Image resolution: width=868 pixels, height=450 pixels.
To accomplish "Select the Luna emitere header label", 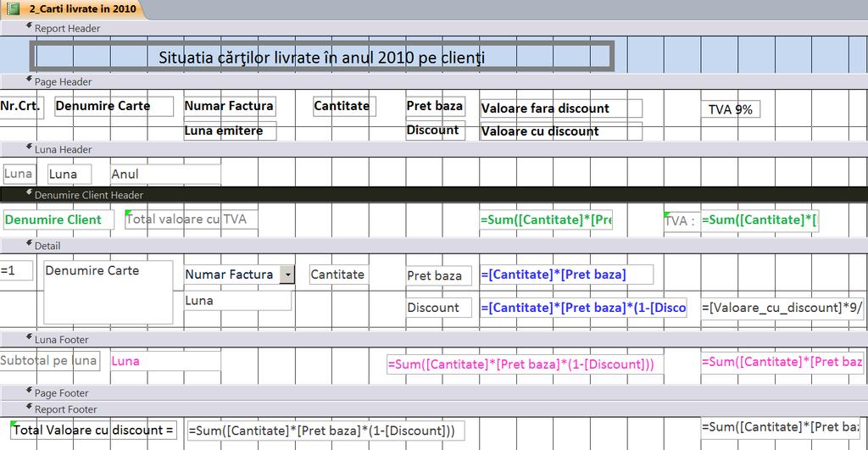I will pos(230,131).
